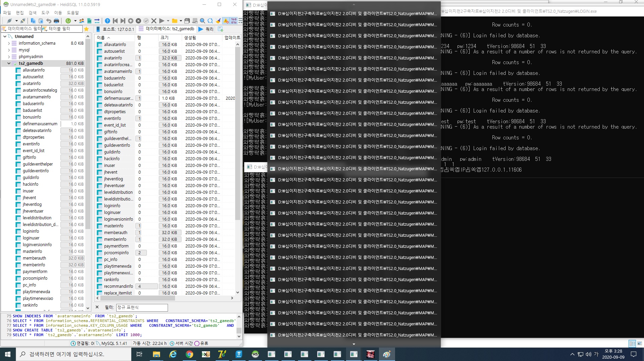
Task: Sort table list by 크기 column header
Action: coord(169,38)
